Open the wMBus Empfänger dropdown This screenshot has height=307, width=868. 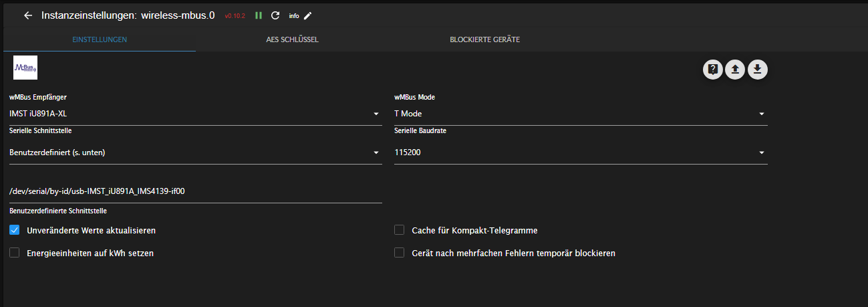click(x=194, y=114)
